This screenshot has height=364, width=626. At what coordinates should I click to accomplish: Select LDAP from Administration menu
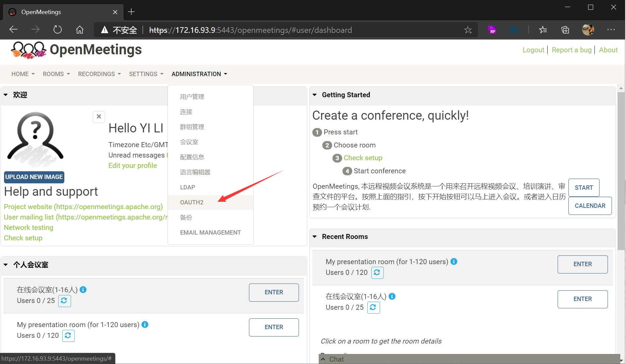(187, 187)
